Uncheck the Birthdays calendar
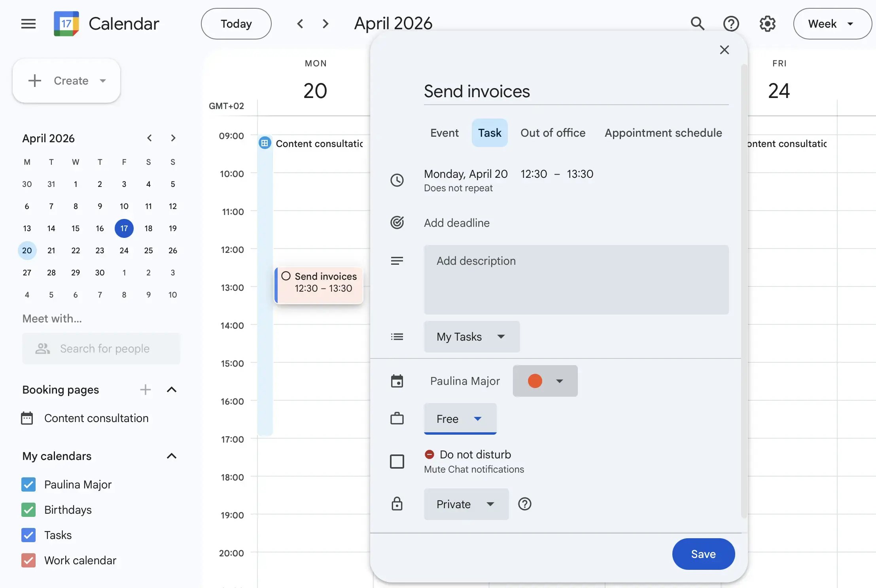This screenshot has width=876, height=588. click(x=28, y=510)
